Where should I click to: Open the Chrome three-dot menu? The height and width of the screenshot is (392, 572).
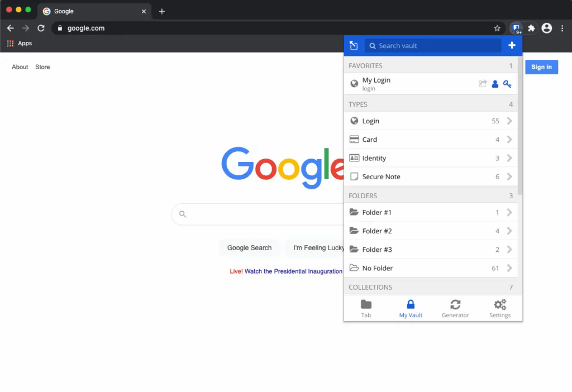(x=562, y=28)
